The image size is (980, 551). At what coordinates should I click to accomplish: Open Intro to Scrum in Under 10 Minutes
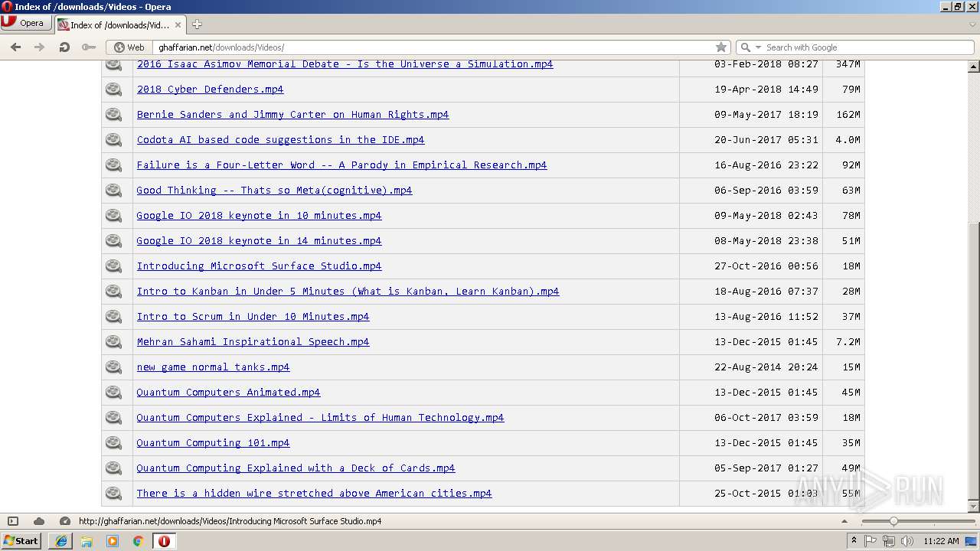click(253, 317)
